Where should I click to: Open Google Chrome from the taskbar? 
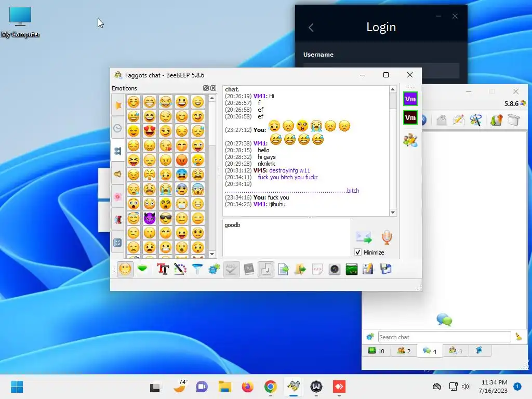coord(270,387)
